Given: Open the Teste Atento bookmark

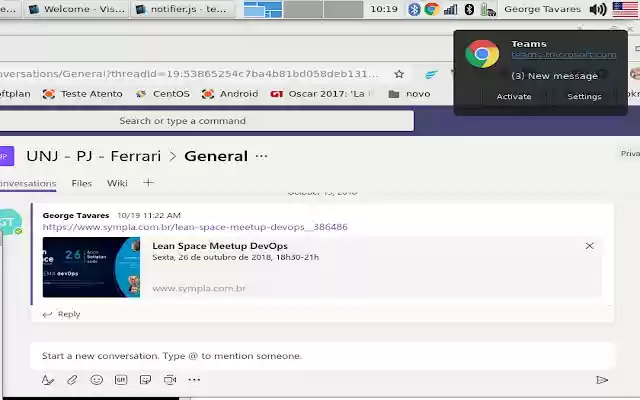Looking at the screenshot, I should pos(83,94).
